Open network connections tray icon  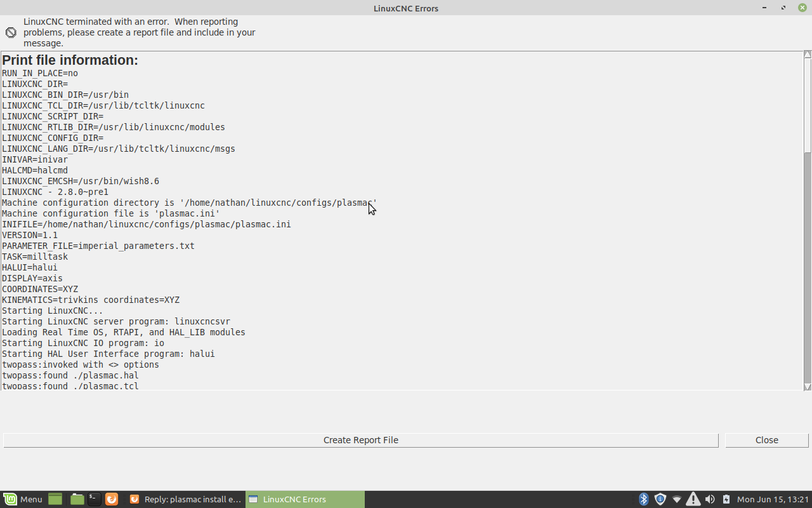coord(676,499)
